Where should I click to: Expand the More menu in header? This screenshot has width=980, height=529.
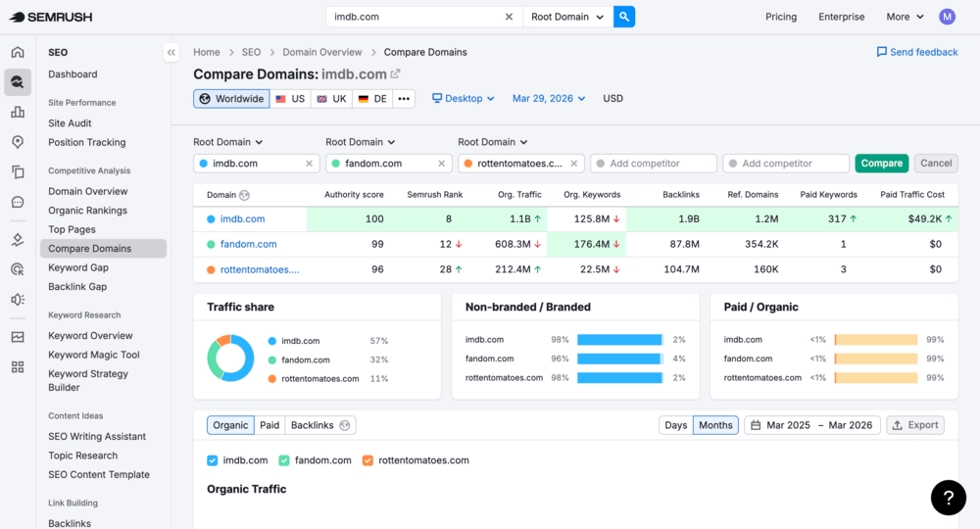click(905, 17)
